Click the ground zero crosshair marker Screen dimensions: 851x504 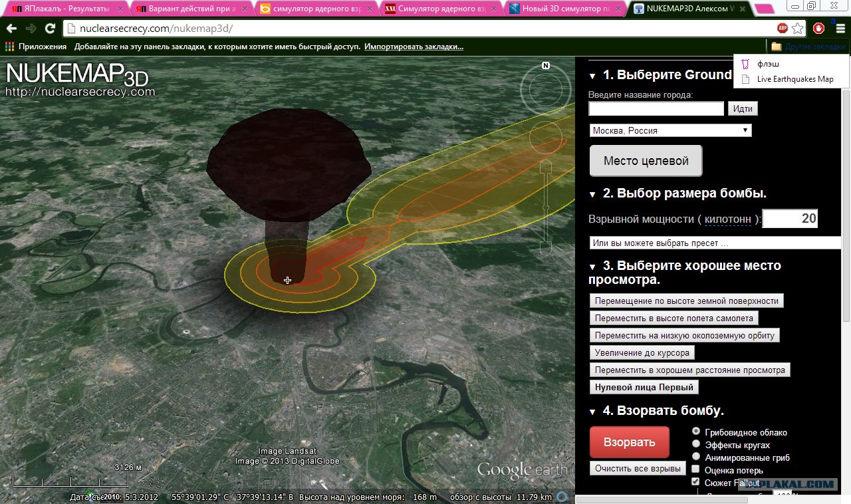(287, 281)
